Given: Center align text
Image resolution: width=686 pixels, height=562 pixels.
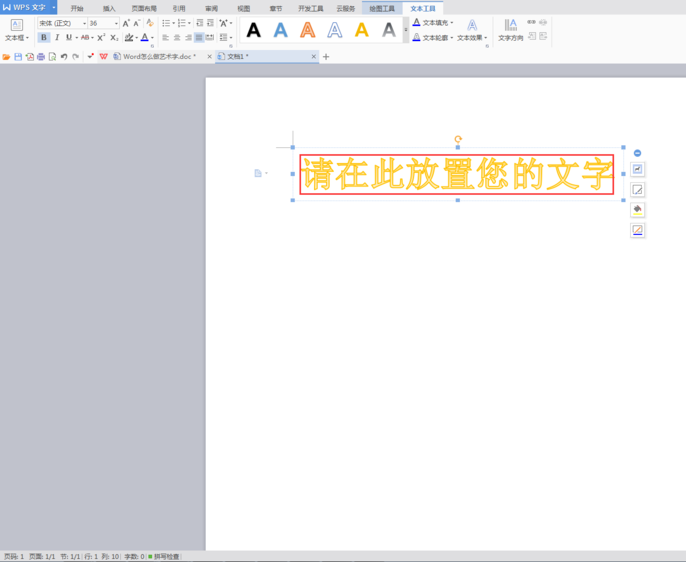Looking at the screenshot, I should coord(177,38).
